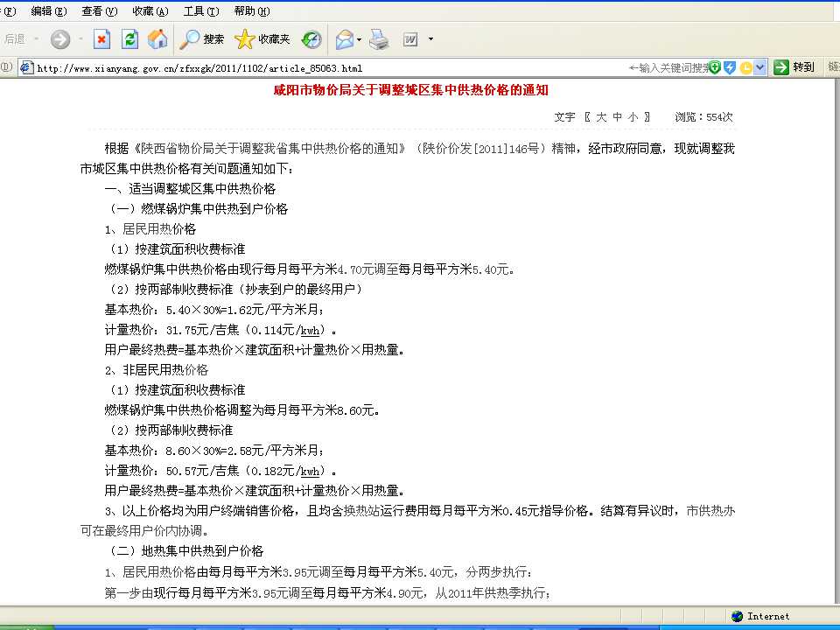Open the 工具 (Tools) menu

200,11
